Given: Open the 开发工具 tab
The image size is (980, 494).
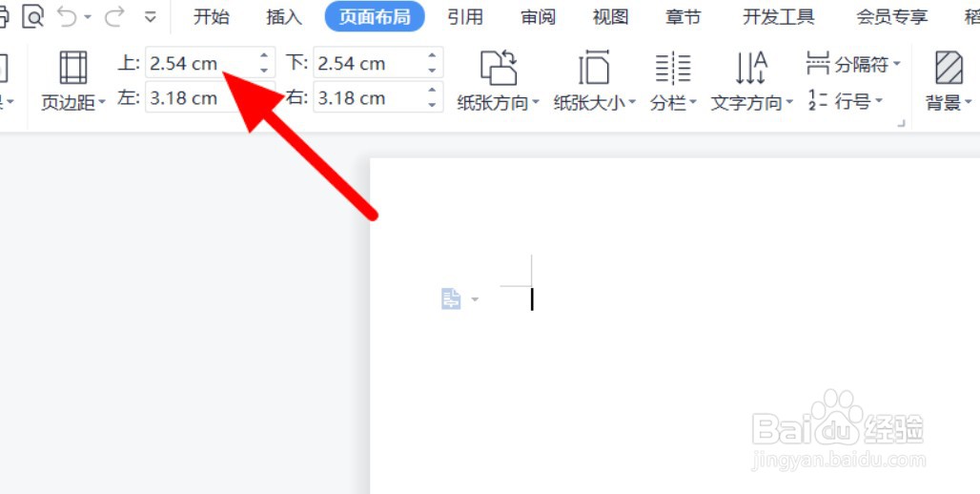Looking at the screenshot, I should [778, 17].
